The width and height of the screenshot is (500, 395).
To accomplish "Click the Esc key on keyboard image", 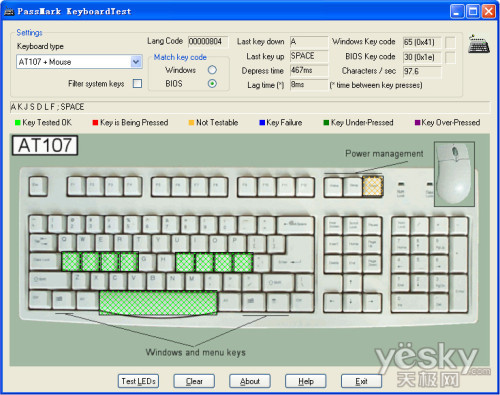I will point(38,187).
